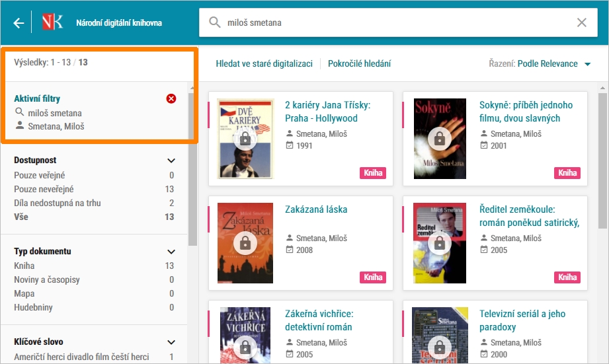Open the 'Zakázaná láska' title link
This screenshot has height=364, width=609.
coord(316,209)
